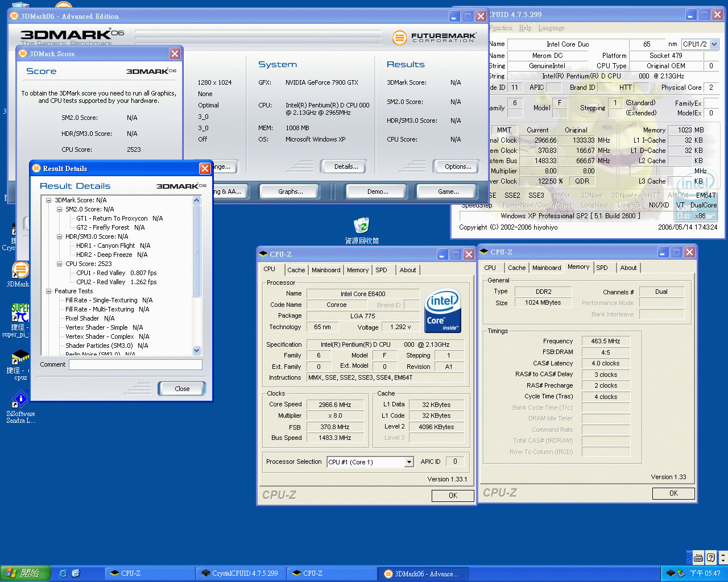
Task: Click the CPU-Z title bar chip icon (left window)
Action: click(263, 254)
